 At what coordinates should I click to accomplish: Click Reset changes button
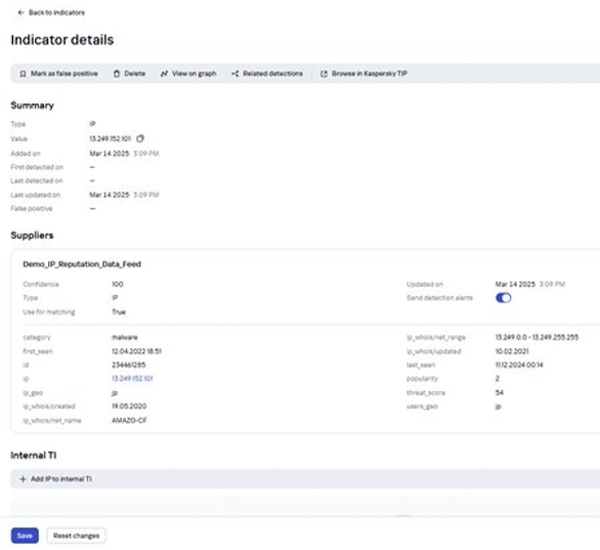pyautogui.click(x=76, y=535)
